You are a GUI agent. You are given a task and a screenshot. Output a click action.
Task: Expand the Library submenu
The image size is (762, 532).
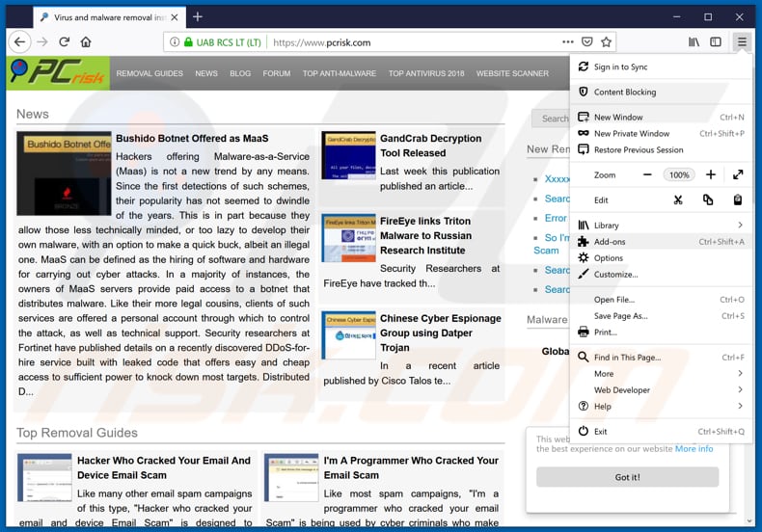click(740, 226)
